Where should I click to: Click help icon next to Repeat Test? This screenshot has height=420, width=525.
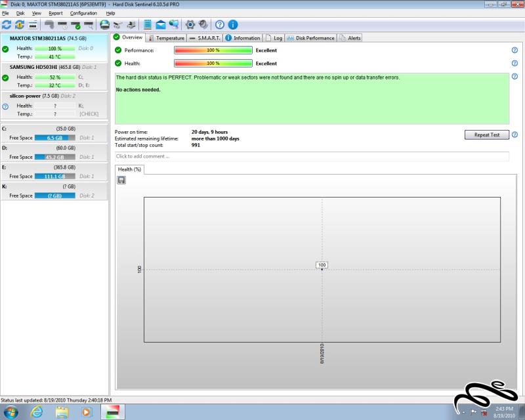coord(514,135)
